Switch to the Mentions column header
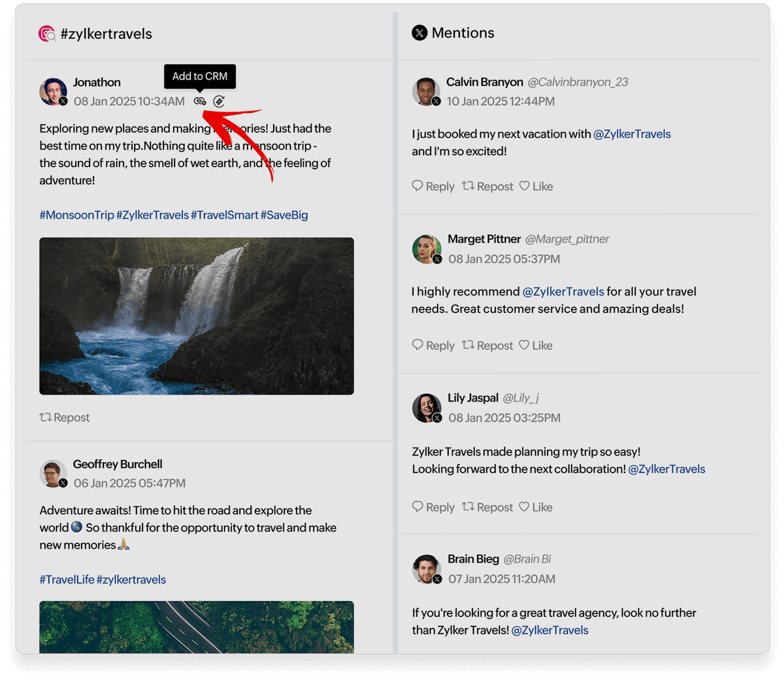Screen dimensions: 784x680 click(x=463, y=33)
